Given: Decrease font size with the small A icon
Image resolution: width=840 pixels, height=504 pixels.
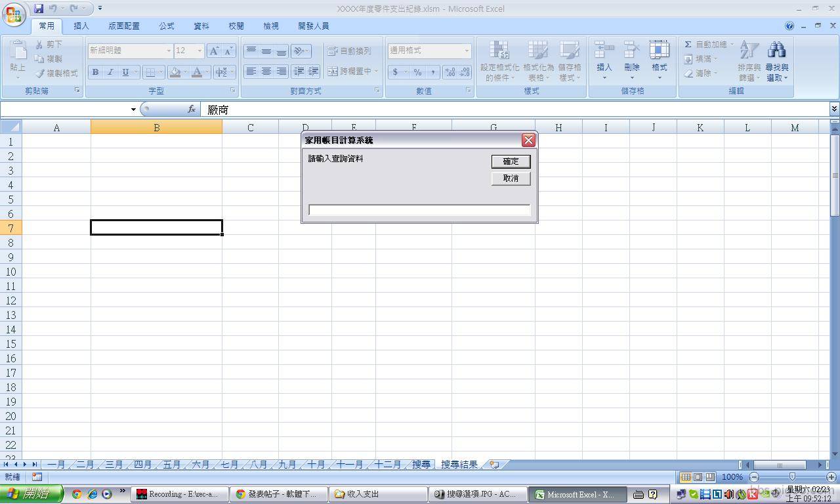Looking at the screenshot, I should (228, 51).
